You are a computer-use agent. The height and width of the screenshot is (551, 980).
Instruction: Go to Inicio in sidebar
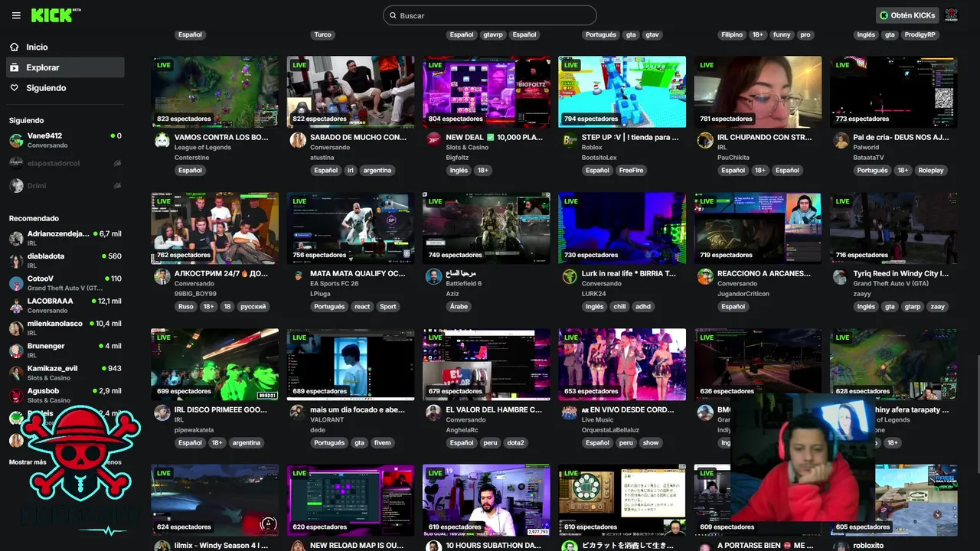pos(65,47)
